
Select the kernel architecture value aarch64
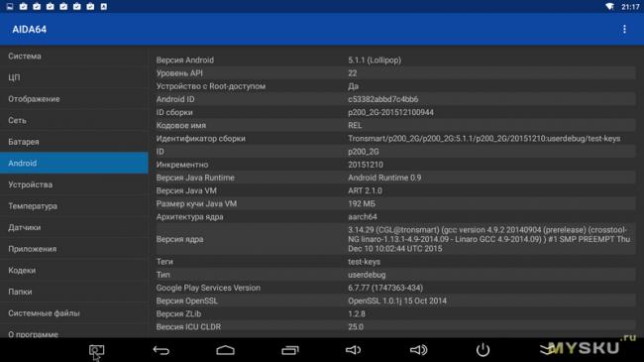click(363, 217)
